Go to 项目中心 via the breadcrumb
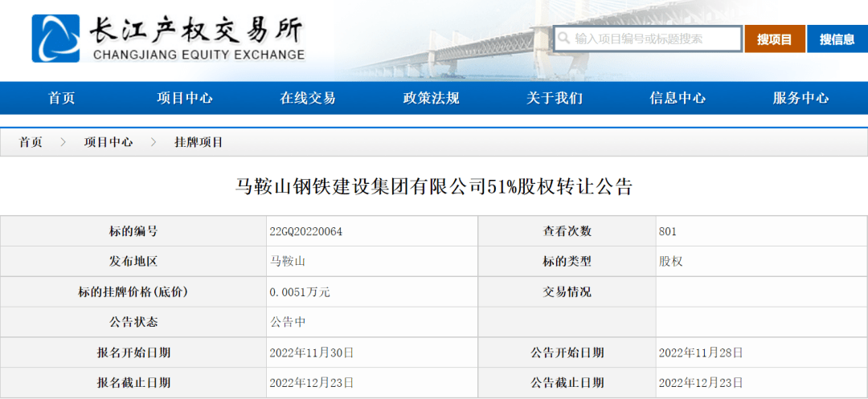 (108, 142)
